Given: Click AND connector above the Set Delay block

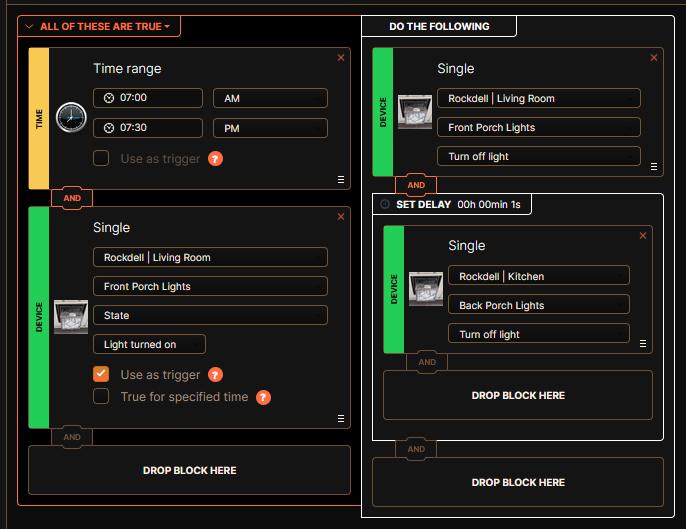Looking at the screenshot, I should click(x=416, y=185).
